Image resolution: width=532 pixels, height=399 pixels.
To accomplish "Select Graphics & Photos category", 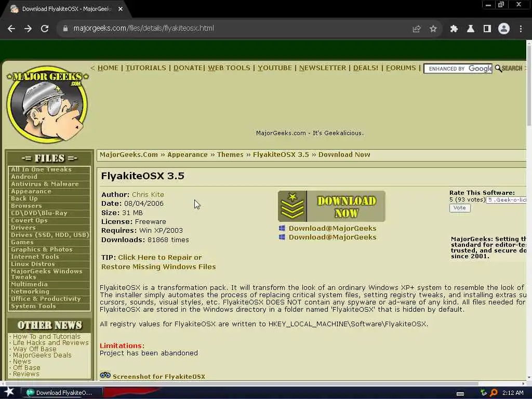I will click(x=42, y=249).
